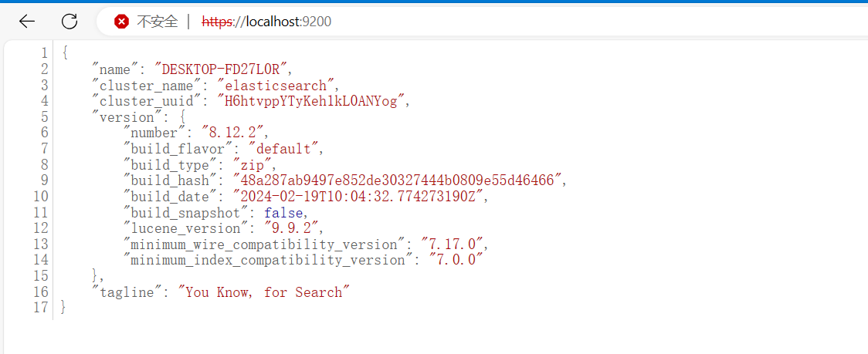Click the browser back arrow
The image size is (868, 354).
pyautogui.click(x=27, y=22)
